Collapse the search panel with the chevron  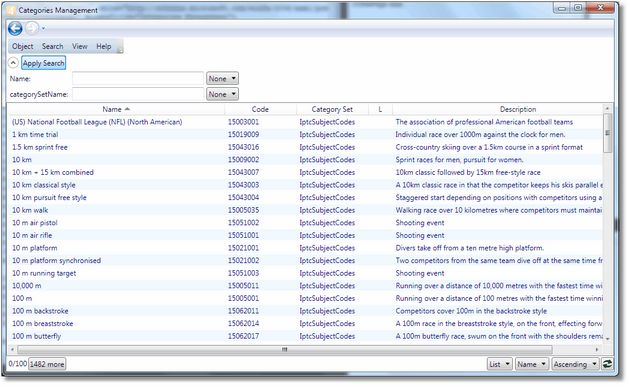[13, 63]
